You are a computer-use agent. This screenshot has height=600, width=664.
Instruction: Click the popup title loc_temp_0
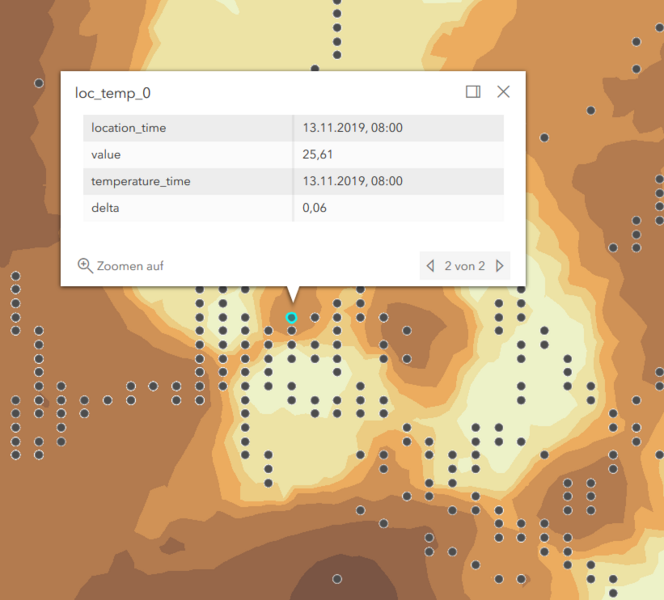tap(113, 93)
